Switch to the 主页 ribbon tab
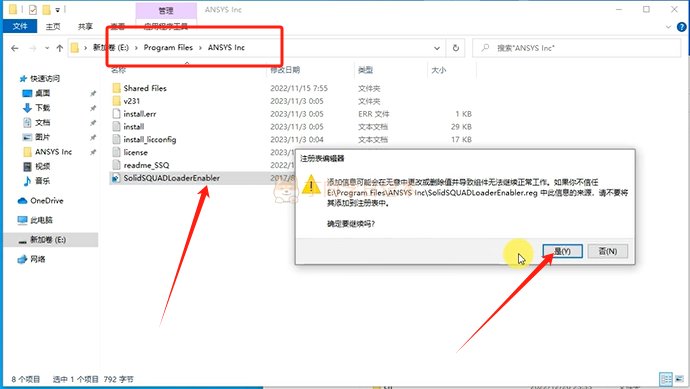The height and width of the screenshot is (389, 690). point(53,26)
